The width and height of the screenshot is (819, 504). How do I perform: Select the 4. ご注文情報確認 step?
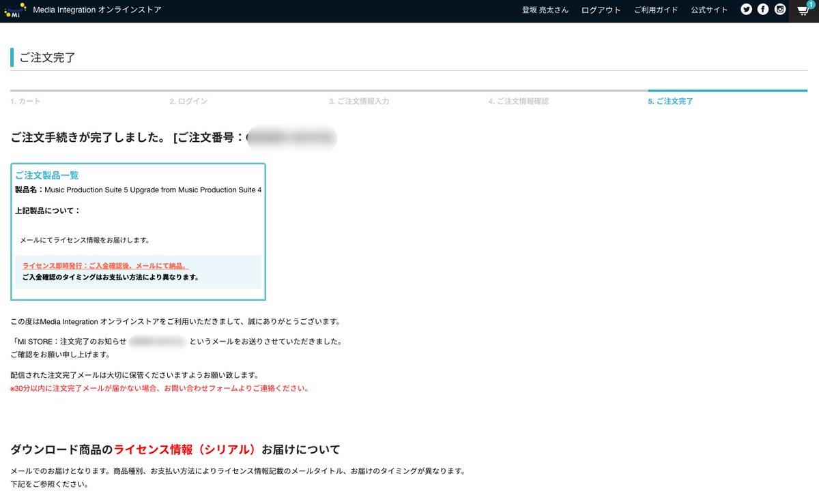(519, 101)
